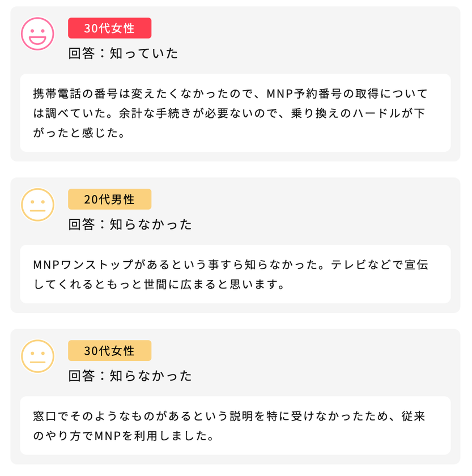The image size is (472, 476).
Task: Click the neutral face icon in the bottom card
Action: click(37, 356)
